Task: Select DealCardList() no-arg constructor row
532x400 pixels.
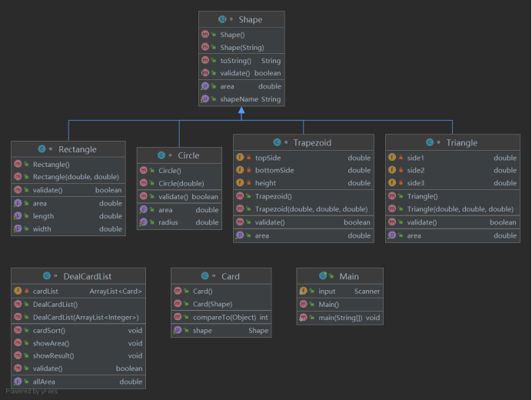Action: [x=78, y=305]
